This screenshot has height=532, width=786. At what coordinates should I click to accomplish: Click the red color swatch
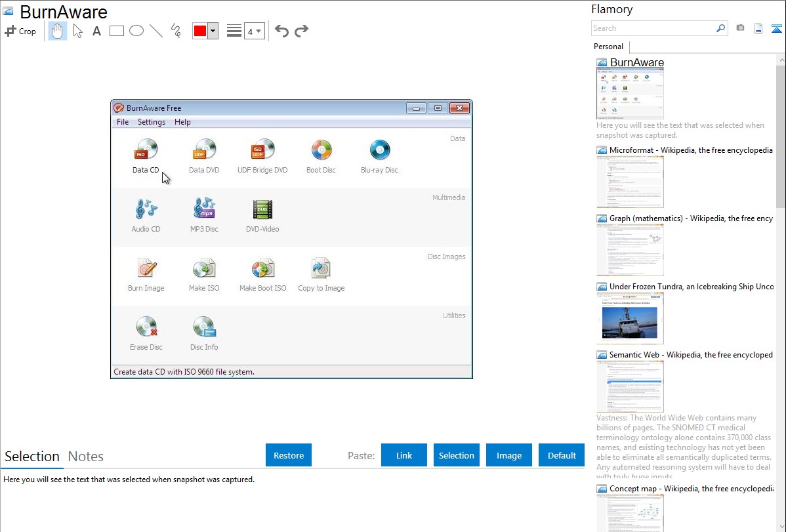tap(199, 31)
